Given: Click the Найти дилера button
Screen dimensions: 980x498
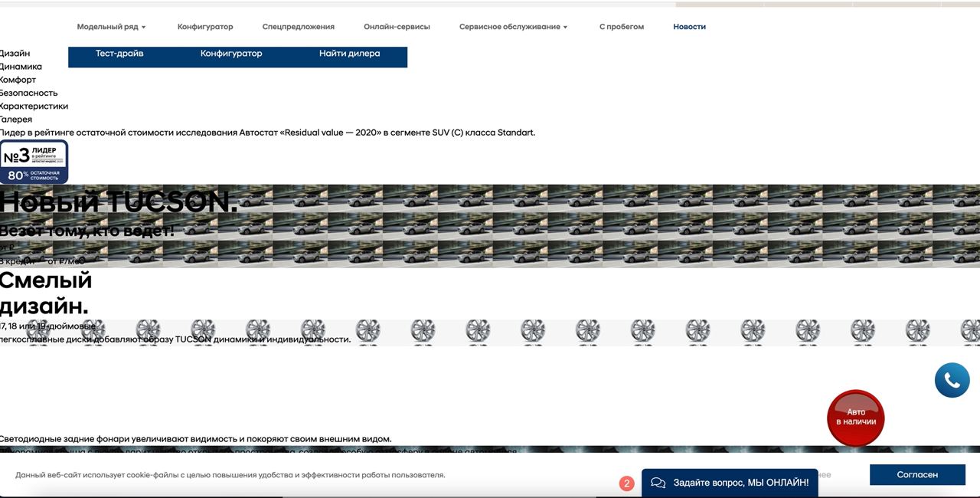Looking at the screenshot, I should [349, 54].
